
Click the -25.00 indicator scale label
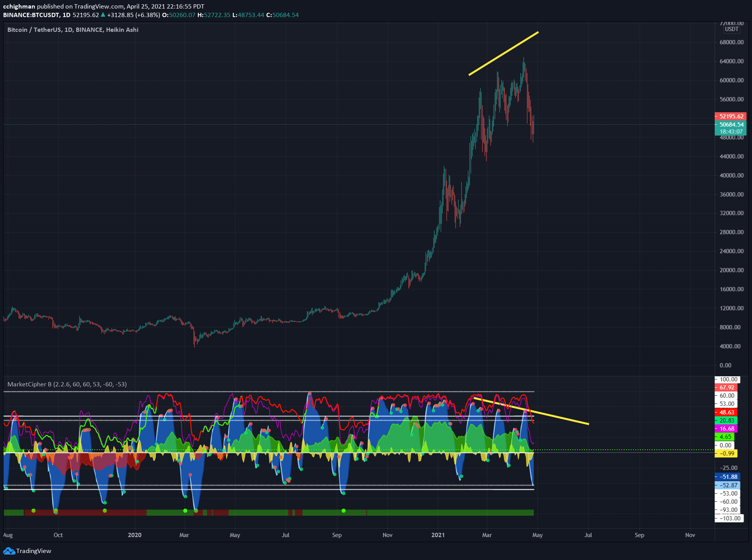tap(728, 468)
